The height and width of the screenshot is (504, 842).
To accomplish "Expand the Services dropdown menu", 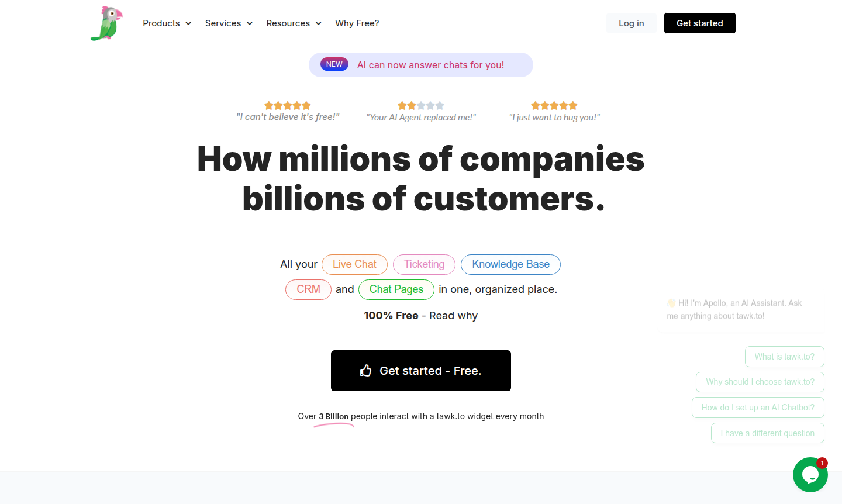I will click(x=229, y=23).
